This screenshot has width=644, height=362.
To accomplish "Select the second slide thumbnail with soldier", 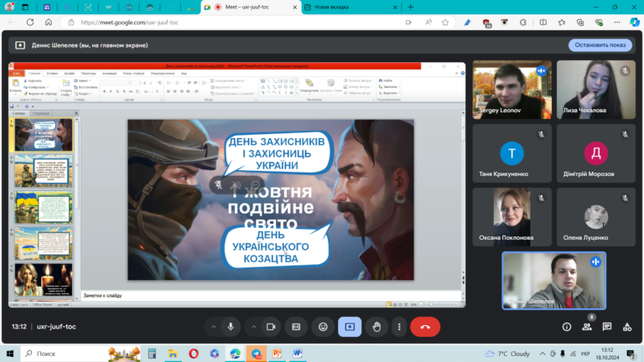I will 44,171.
